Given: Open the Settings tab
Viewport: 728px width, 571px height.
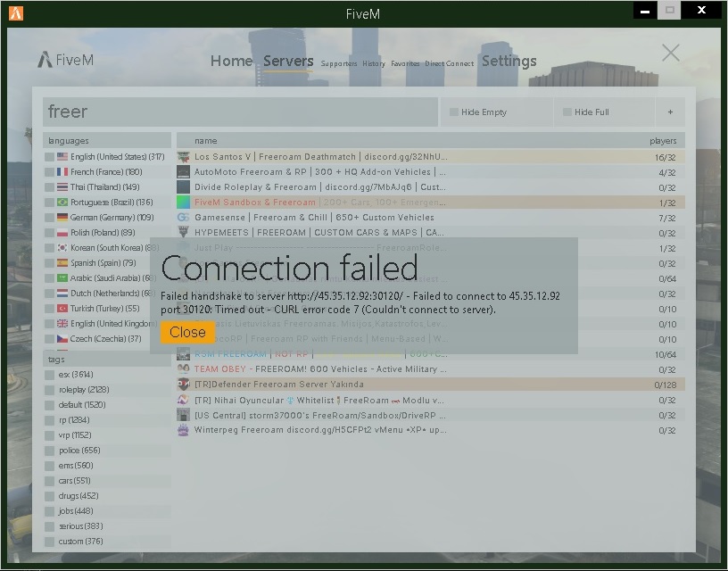Looking at the screenshot, I should click(x=509, y=61).
